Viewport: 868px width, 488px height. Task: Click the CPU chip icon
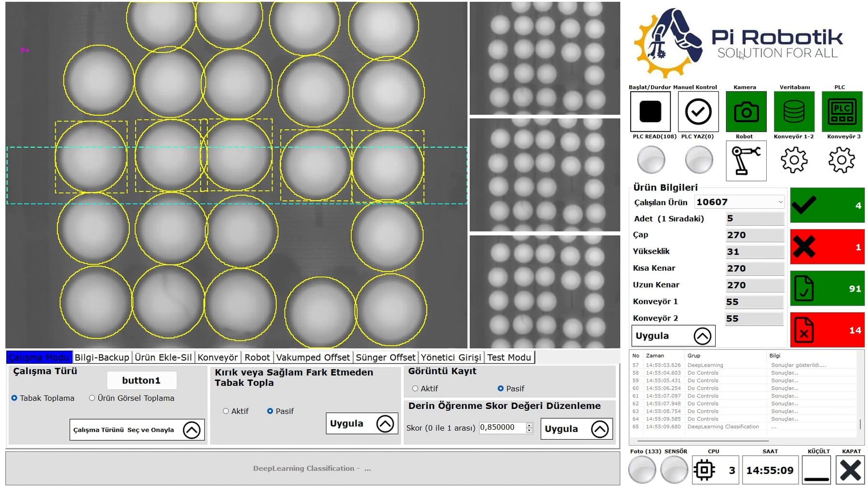point(704,470)
